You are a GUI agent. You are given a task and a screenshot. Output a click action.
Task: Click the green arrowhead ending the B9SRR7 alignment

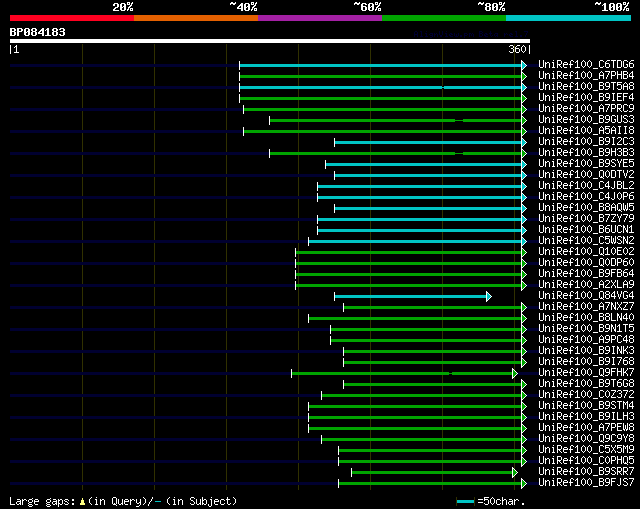click(515, 473)
